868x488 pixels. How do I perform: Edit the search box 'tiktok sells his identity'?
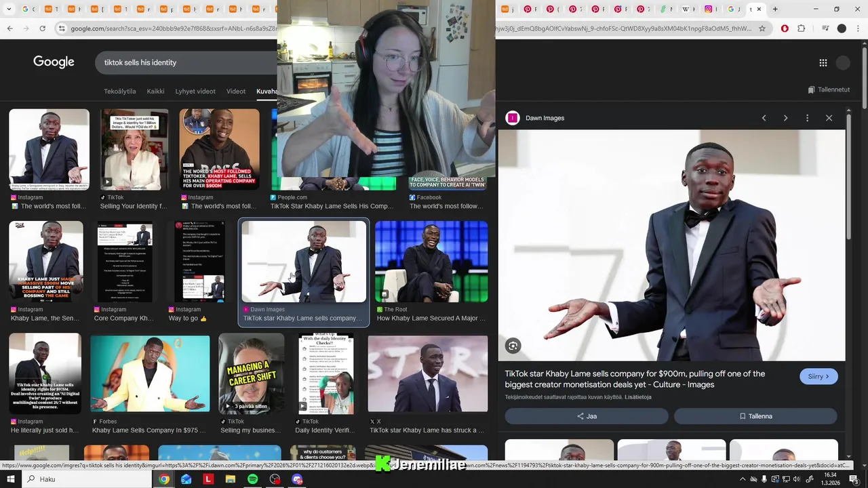[186, 62]
